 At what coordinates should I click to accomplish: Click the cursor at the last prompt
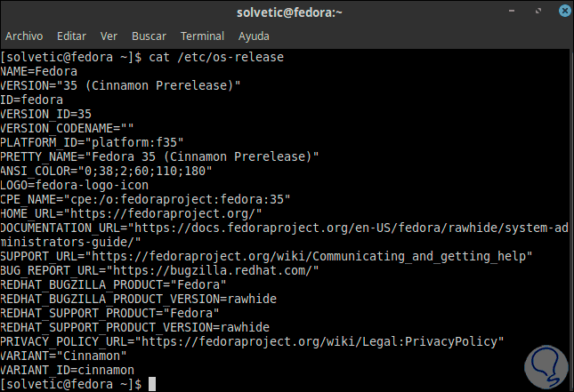point(153,383)
